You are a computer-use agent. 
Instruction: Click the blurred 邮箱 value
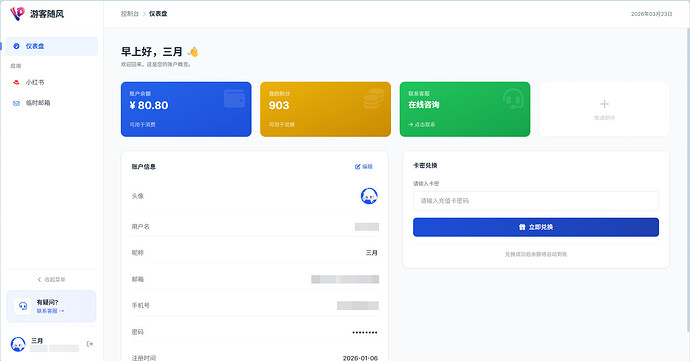345,279
